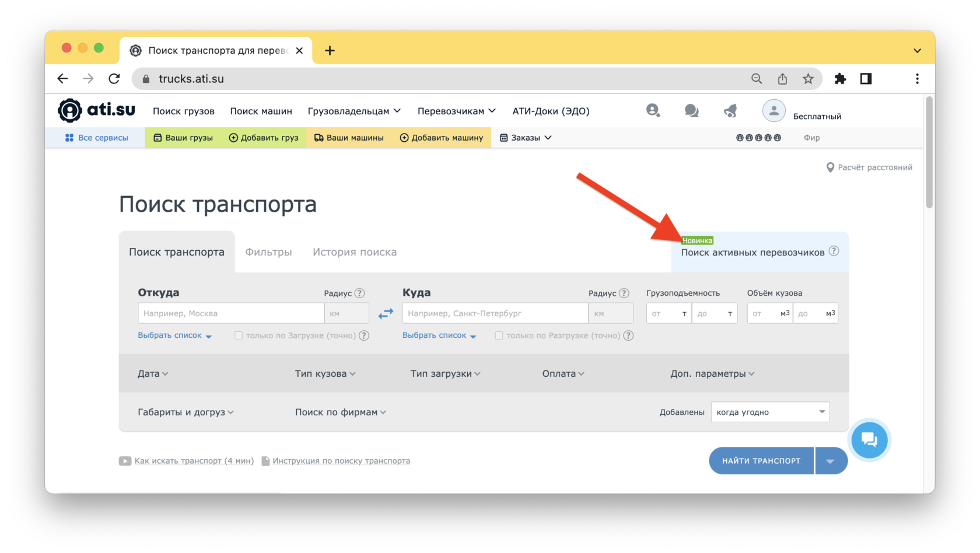Open Выбрать список under Откуда

click(x=174, y=335)
